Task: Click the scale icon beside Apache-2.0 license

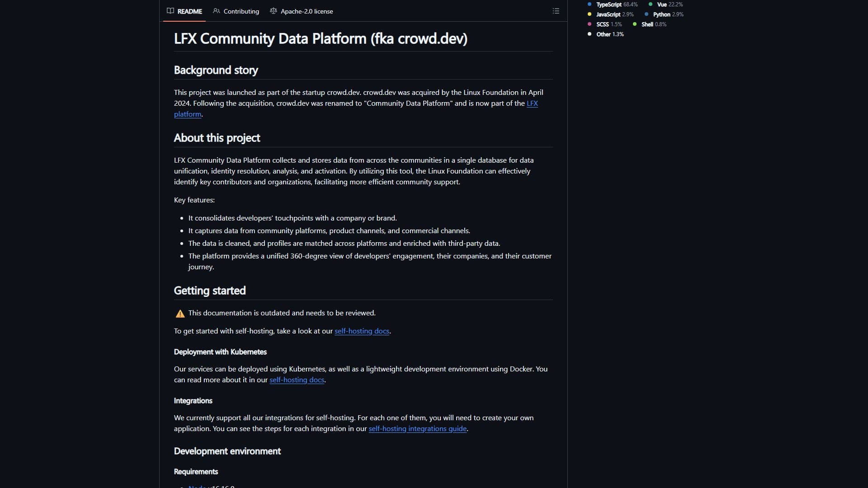Action: 274,11
